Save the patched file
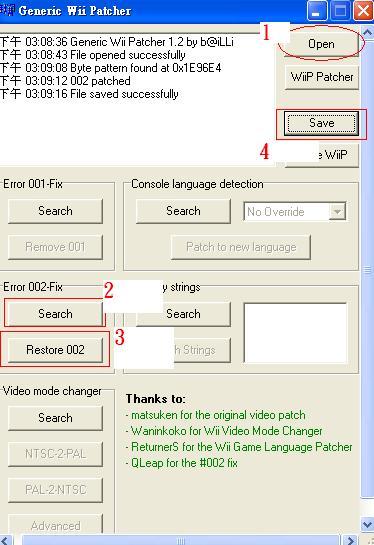This screenshot has height=545, width=374. [x=322, y=123]
